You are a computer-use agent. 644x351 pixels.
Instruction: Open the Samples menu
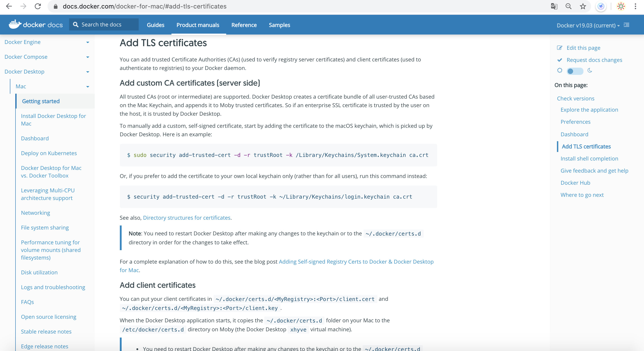tap(279, 25)
